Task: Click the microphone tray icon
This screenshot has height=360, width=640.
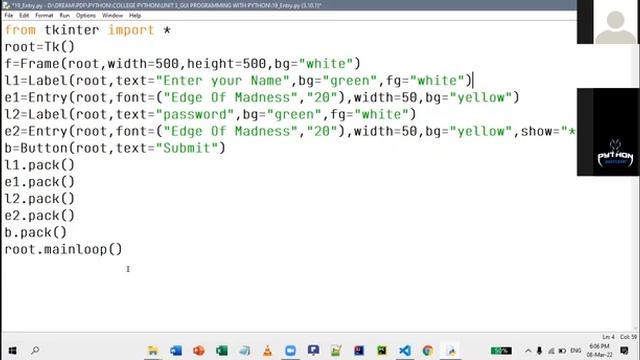Action: (539, 351)
